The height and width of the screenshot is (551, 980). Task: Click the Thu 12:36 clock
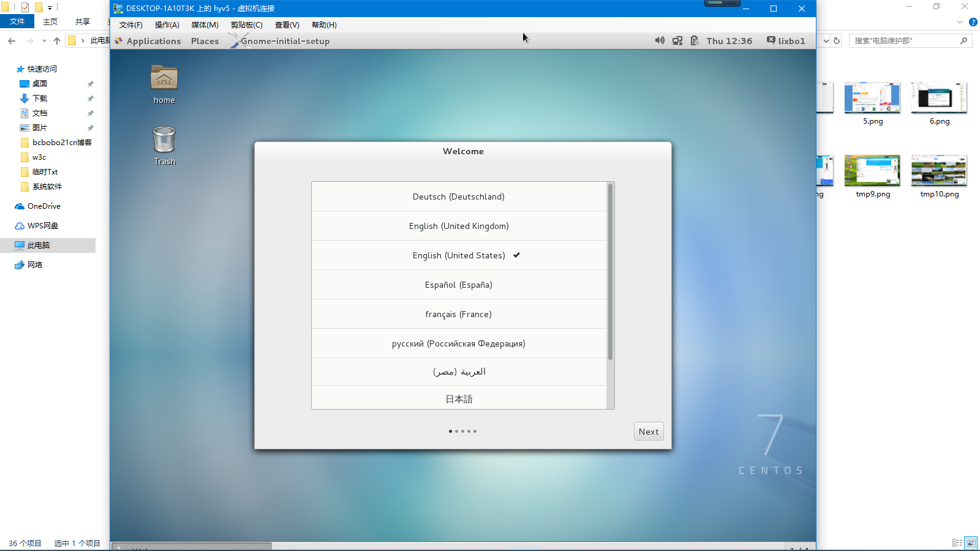click(x=729, y=41)
